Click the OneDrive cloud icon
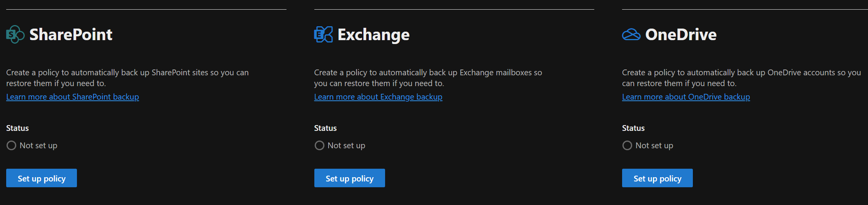This screenshot has width=868, height=205. (631, 34)
